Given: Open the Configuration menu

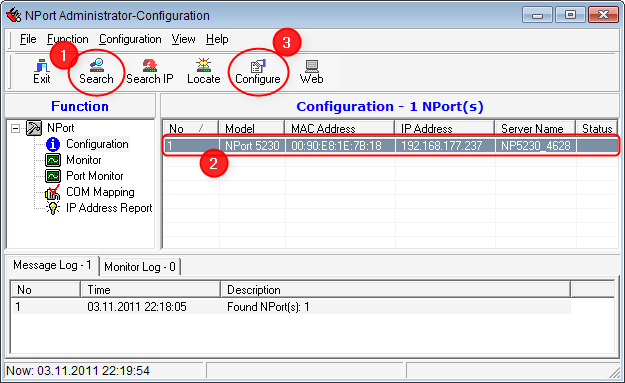Looking at the screenshot, I should click(130, 39).
